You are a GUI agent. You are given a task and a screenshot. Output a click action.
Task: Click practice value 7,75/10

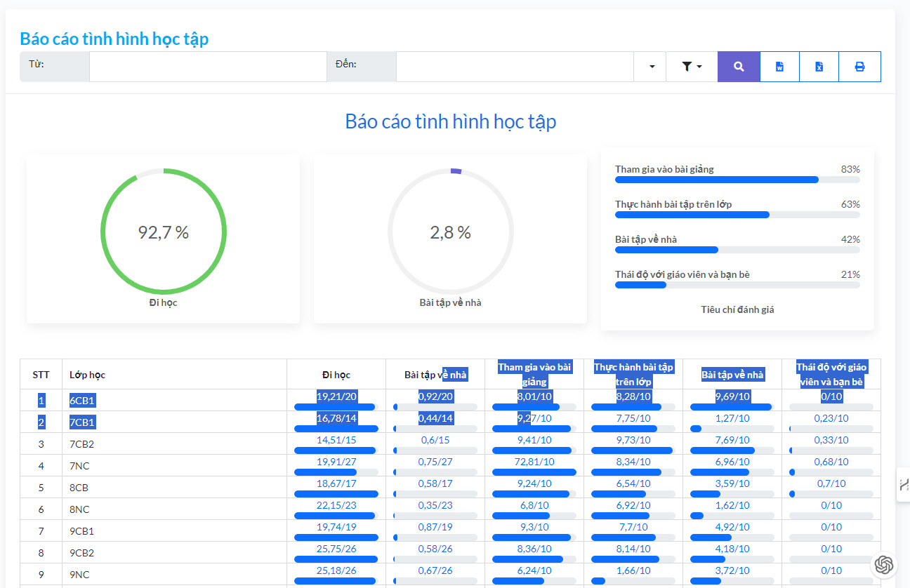tap(633, 418)
